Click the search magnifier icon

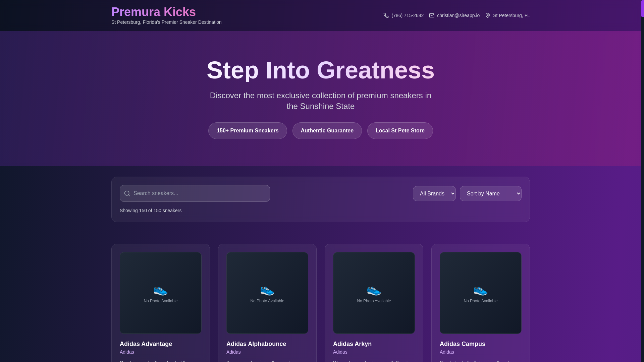pyautogui.click(x=127, y=193)
